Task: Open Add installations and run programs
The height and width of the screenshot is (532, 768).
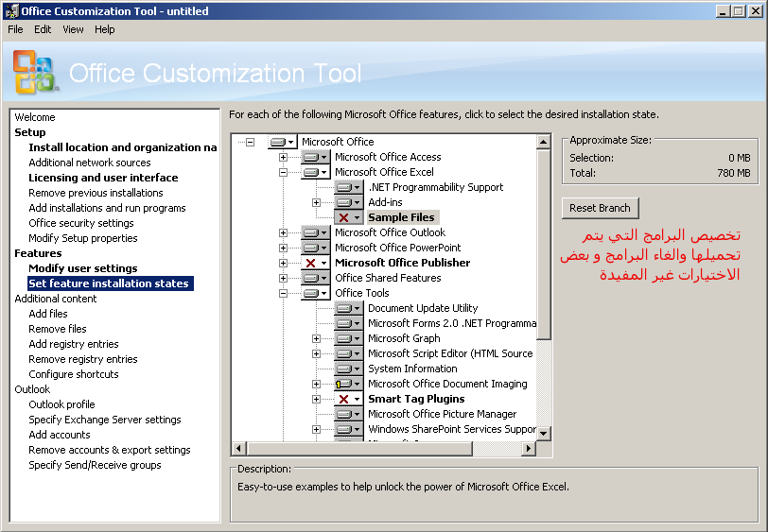Action: (x=107, y=208)
